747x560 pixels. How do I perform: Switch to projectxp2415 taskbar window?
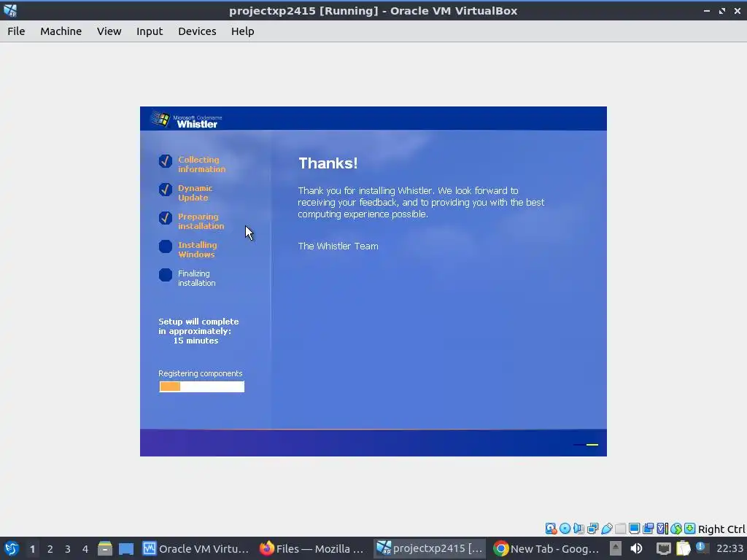[x=429, y=548]
